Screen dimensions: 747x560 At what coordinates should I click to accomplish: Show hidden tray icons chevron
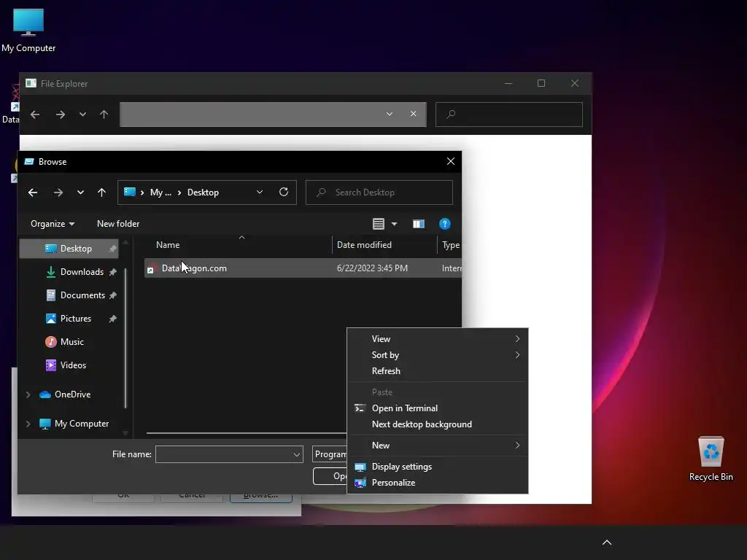click(606, 542)
